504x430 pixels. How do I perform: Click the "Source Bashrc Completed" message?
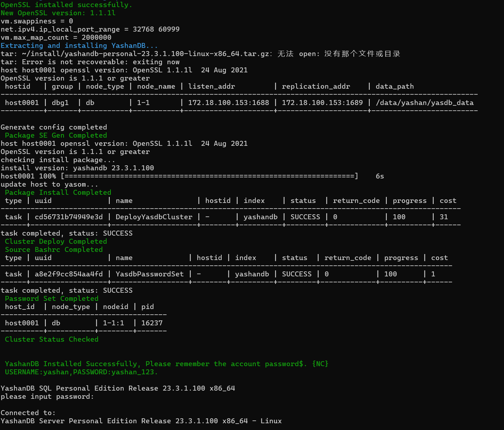pyautogui.click(x=54, y=250)
